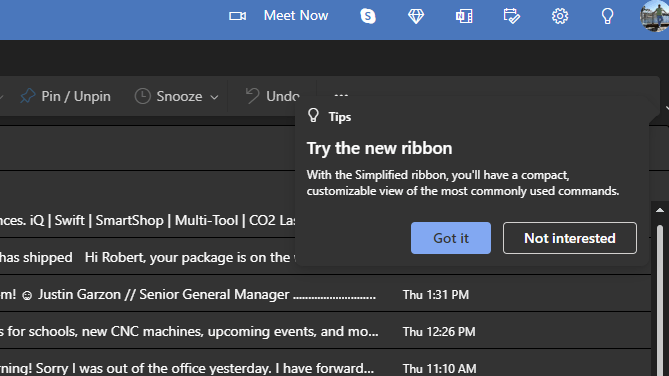The height and width of the screenshot is (376, 669).
Task: Click timestamp Thu 11:10 AM
Action: (439, 368)
